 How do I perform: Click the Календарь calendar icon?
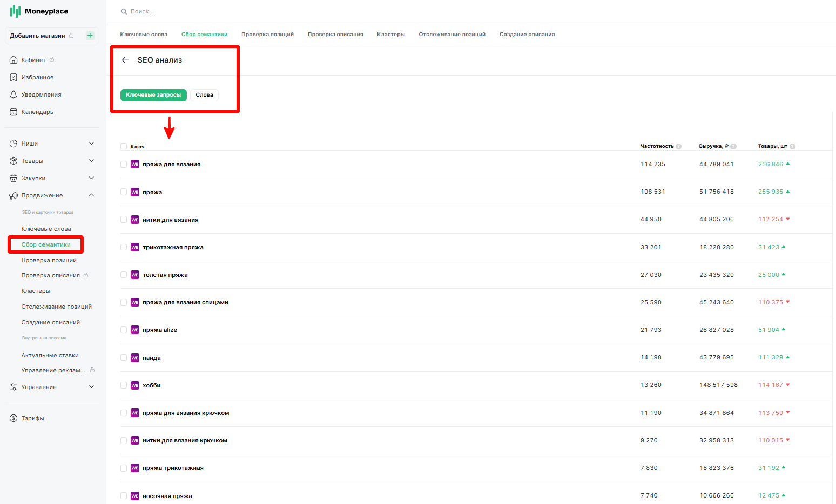14,112
